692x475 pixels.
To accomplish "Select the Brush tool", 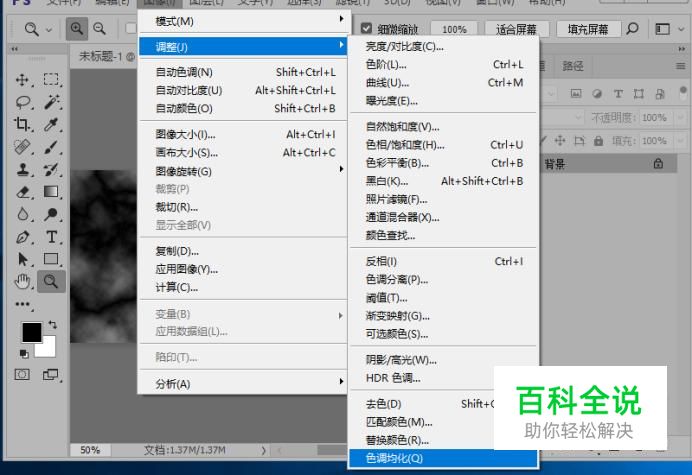I will (51, 147).
